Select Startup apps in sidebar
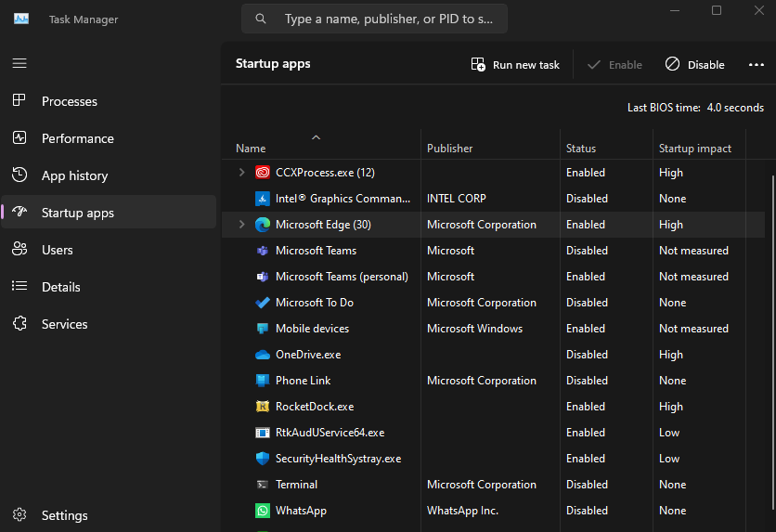This screenshot has width=776, height=532. point(109,213)
